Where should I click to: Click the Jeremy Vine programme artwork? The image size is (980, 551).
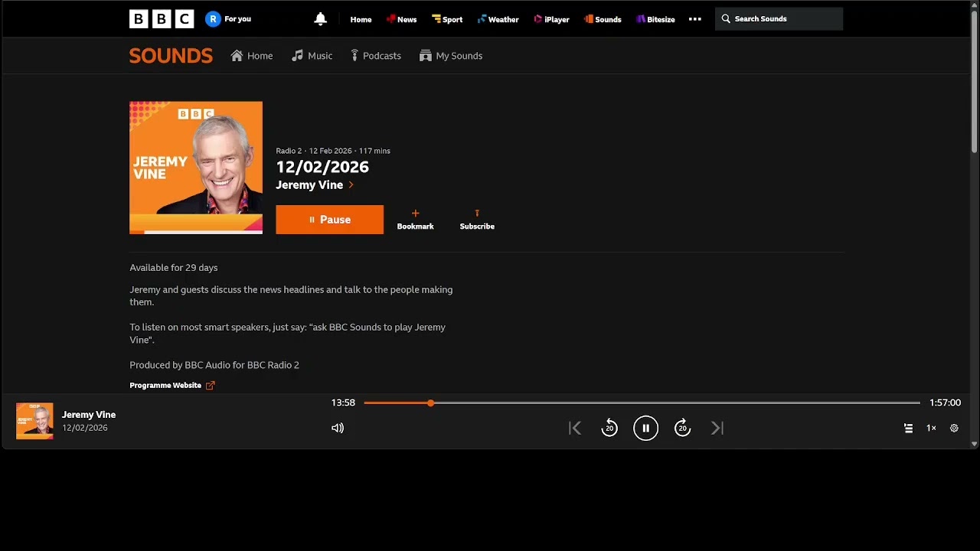click(x=196, y=168)
